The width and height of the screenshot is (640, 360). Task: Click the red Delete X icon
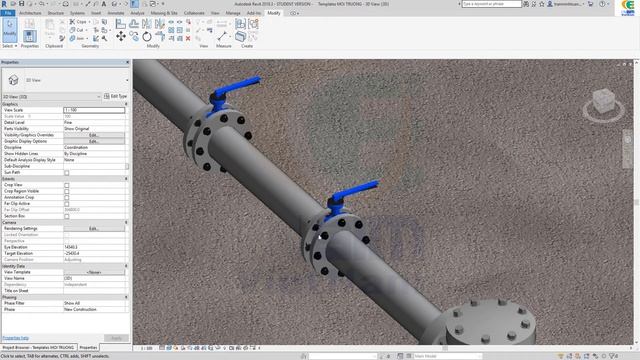188,38
